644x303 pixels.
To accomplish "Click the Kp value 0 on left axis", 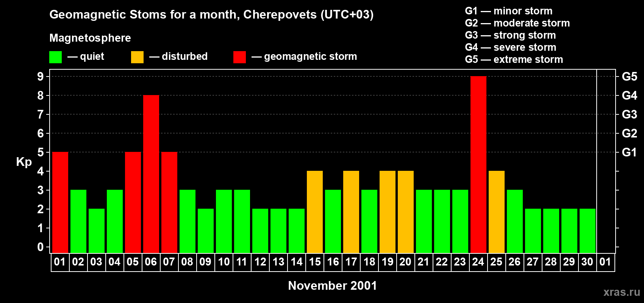I will pyautogui.click(x=41, y=247).
